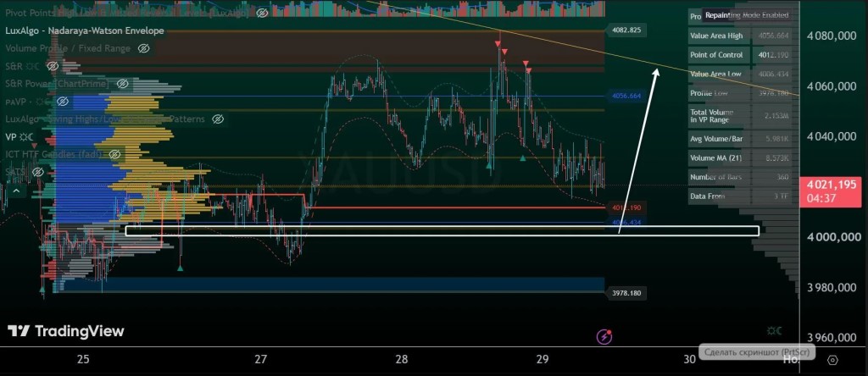Screen dimensions: 868x376
Task: Click the blue 4056.664 value area label
Action: 626,96
